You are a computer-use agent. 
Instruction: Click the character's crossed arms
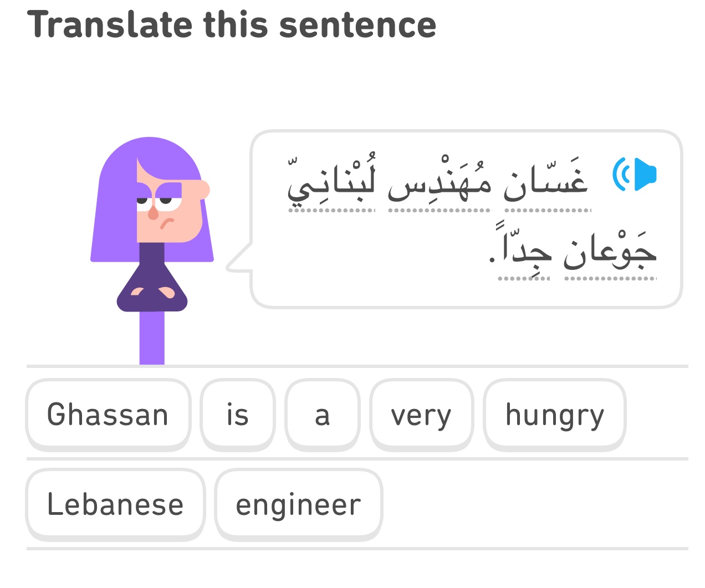pyautogui.click(x=152, y=292)
